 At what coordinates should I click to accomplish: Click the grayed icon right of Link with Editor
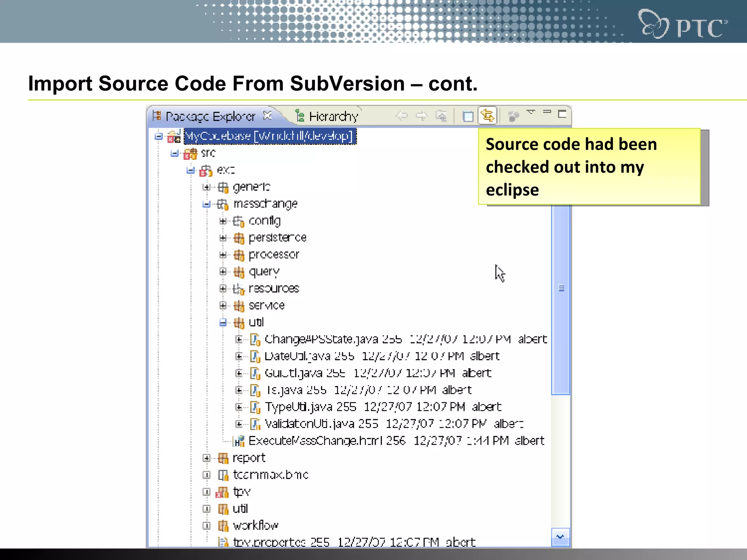coord(514,116)
